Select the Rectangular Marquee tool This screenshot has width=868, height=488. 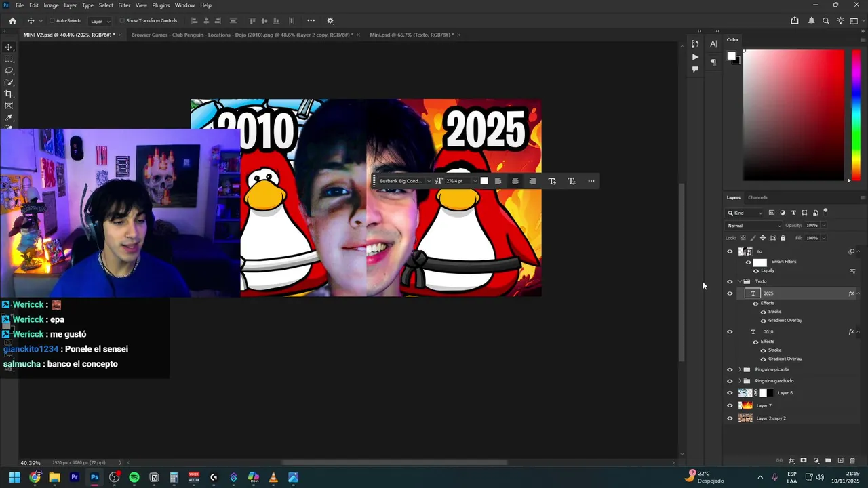pyautogui.click(x=9, y=59)
